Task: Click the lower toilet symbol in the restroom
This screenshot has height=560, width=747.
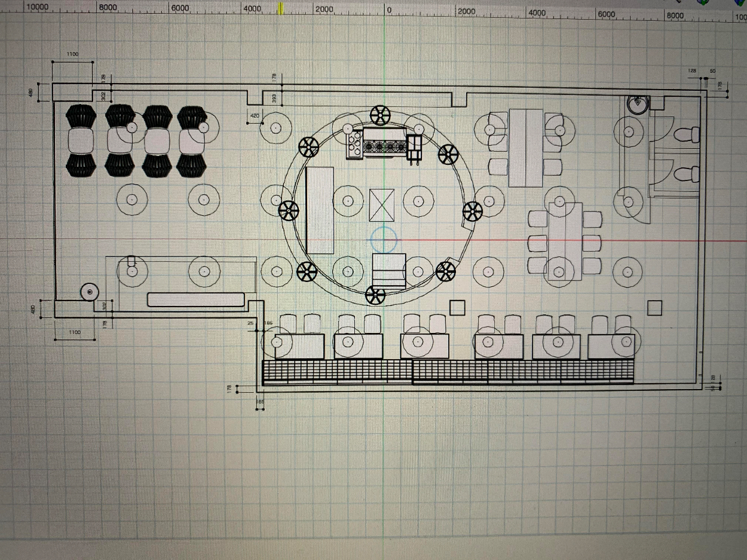Action: tap(687, 175)
